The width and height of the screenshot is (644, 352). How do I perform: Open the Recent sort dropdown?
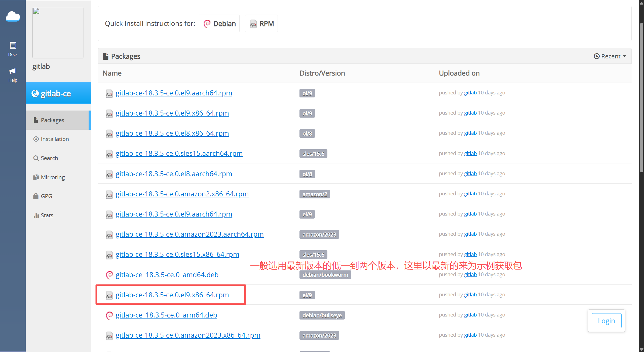pyautogui.click(x=610, y=56)
